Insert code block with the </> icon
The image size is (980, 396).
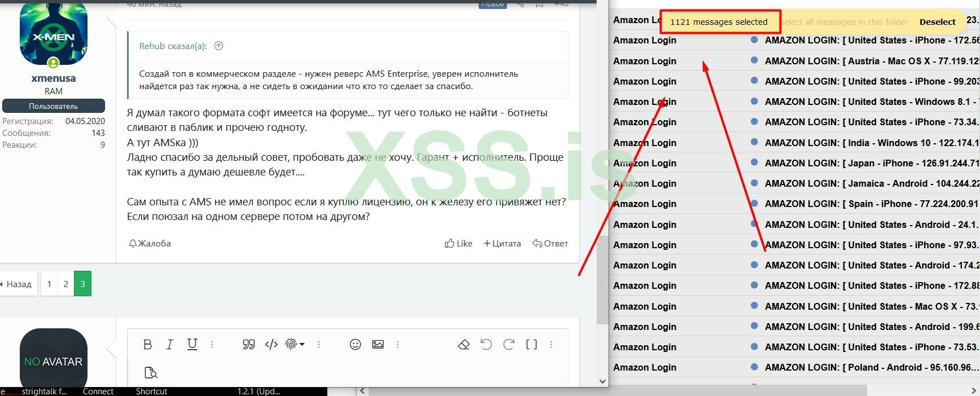coord(272,344)
